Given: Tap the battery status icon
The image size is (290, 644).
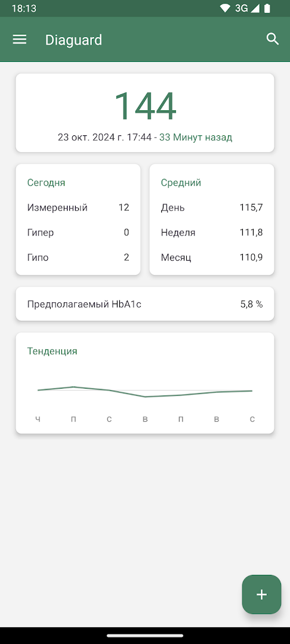Looking at the screenshot, I should tap(267, 8).
